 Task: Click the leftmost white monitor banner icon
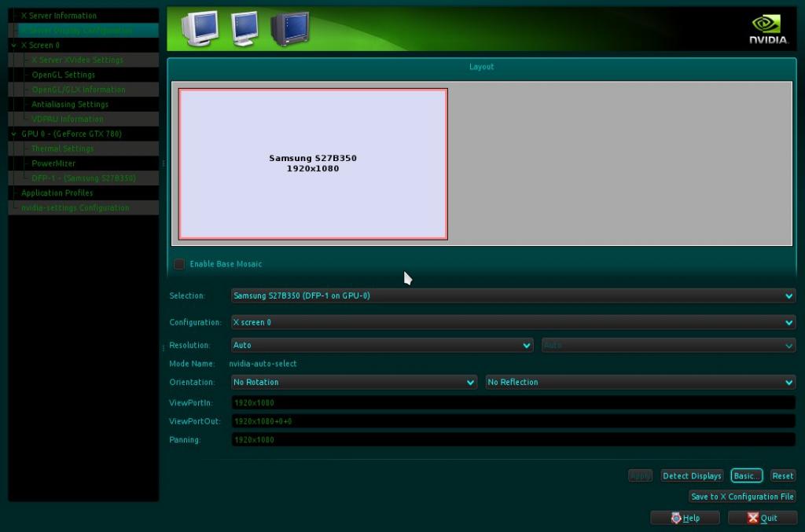click(x=199, y=28)
